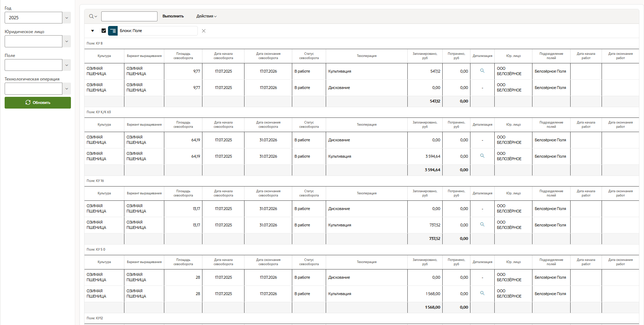This screenshot has height=325, width=644.
Task: Open detail magnifier for КУ К/К 63 Культивация
Action: coord(482,156)
